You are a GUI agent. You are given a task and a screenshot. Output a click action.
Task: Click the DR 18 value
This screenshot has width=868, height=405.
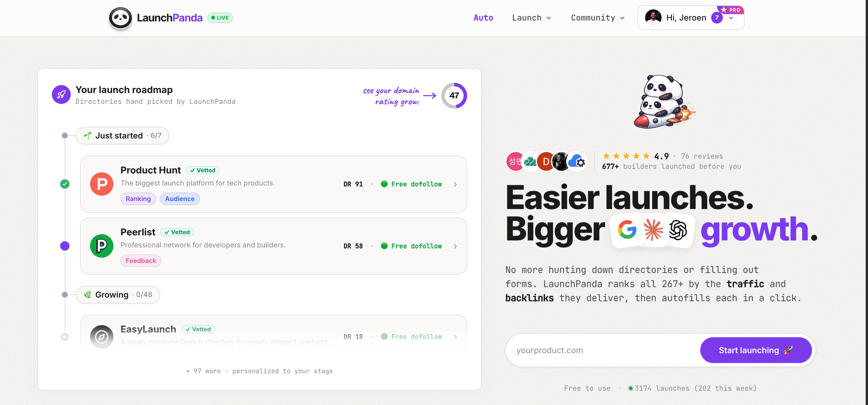(x=353, y=337)
